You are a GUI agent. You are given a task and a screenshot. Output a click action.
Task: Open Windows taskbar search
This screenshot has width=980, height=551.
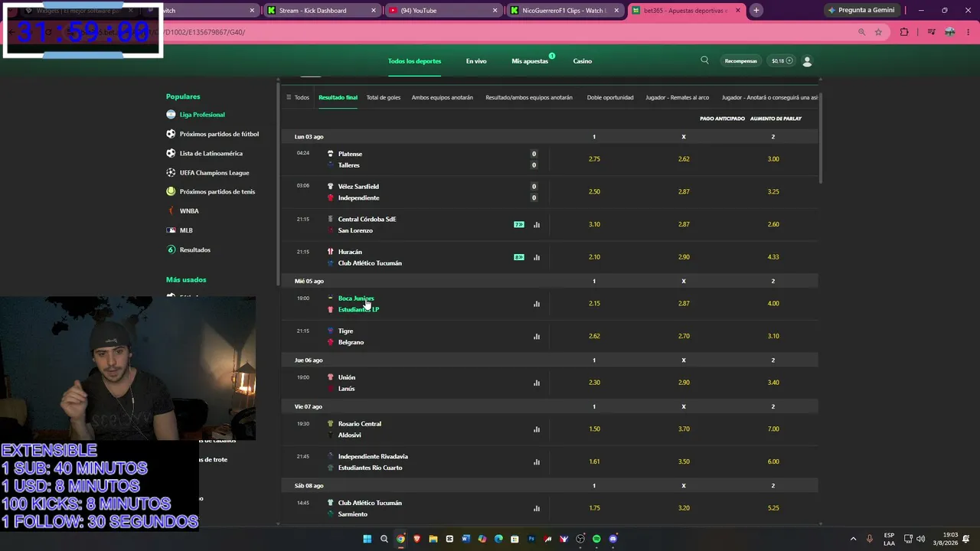pos(384,539)
